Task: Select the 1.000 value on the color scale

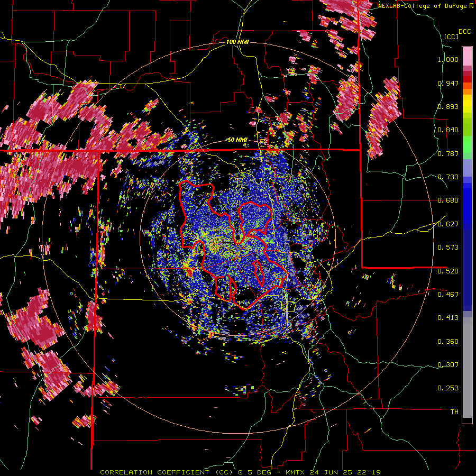Action: (x=448, y=59)
